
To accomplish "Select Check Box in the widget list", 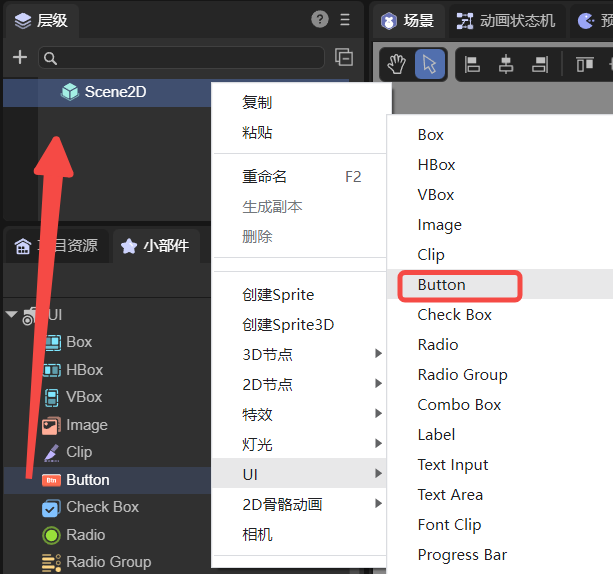I will pos(102,507).
